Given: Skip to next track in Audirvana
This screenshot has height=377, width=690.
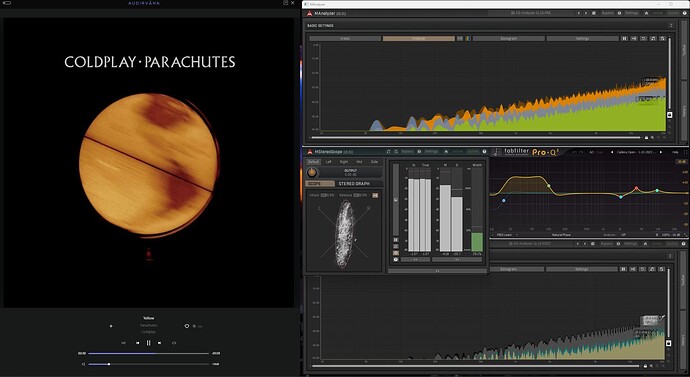Looking at the screenshot, I should click(159, 343).
